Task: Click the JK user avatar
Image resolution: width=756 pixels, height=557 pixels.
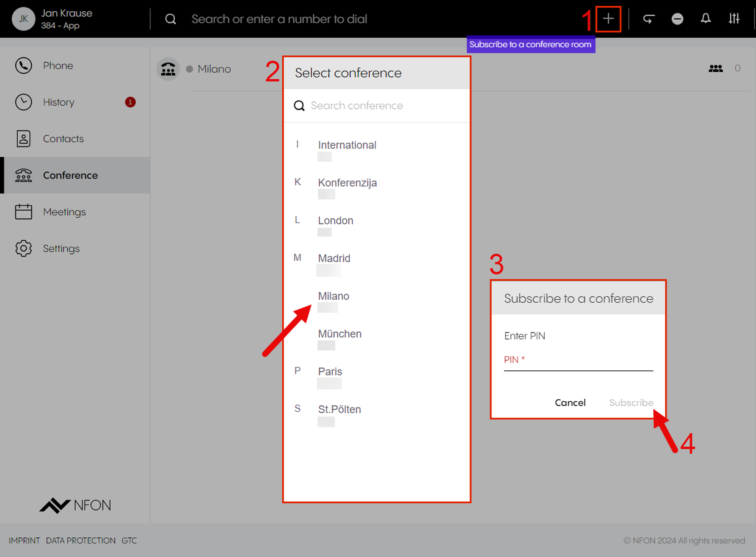Action: (x=23, y=19)
